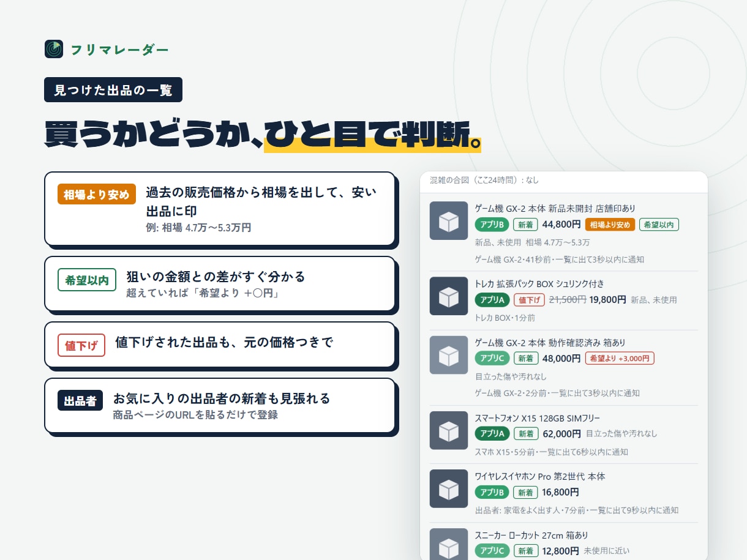Click the アプリB tag on the 44,800円 listing

[492, 225]
